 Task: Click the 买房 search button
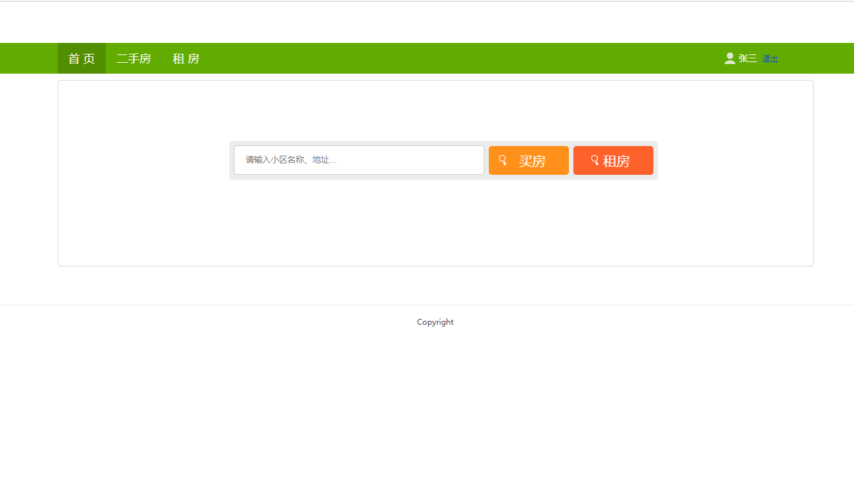tap(529, 160)
